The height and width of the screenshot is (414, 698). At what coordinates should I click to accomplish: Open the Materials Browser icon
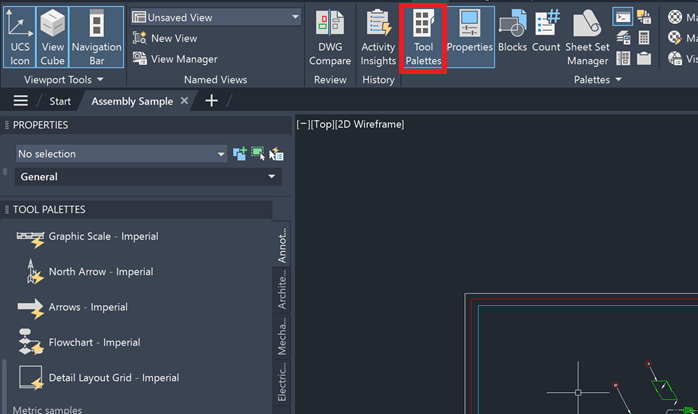tap(675, 17)
